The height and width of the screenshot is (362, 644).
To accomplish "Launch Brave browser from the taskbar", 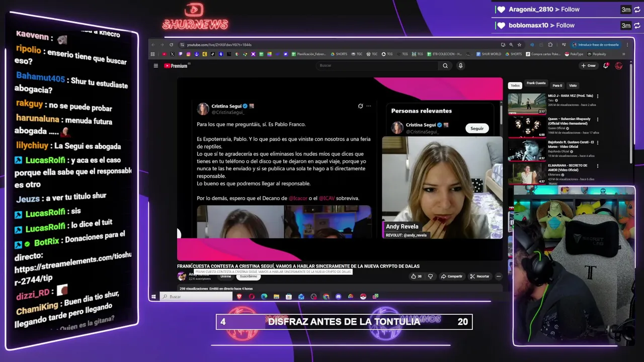I will pos(239,297).
